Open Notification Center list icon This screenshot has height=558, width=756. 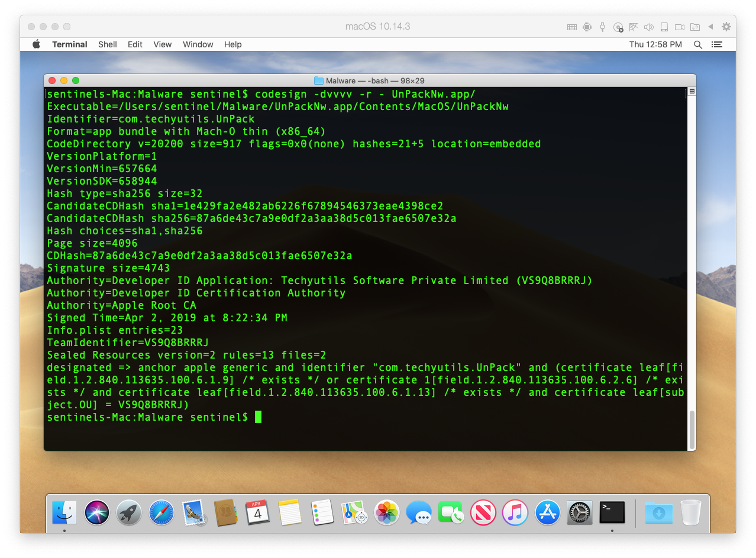tap(717, 44)
